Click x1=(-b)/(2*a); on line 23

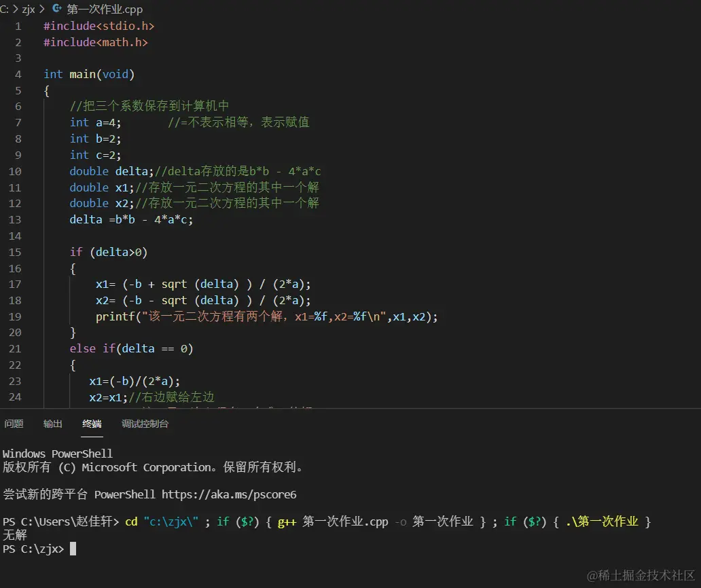point(134,381)
